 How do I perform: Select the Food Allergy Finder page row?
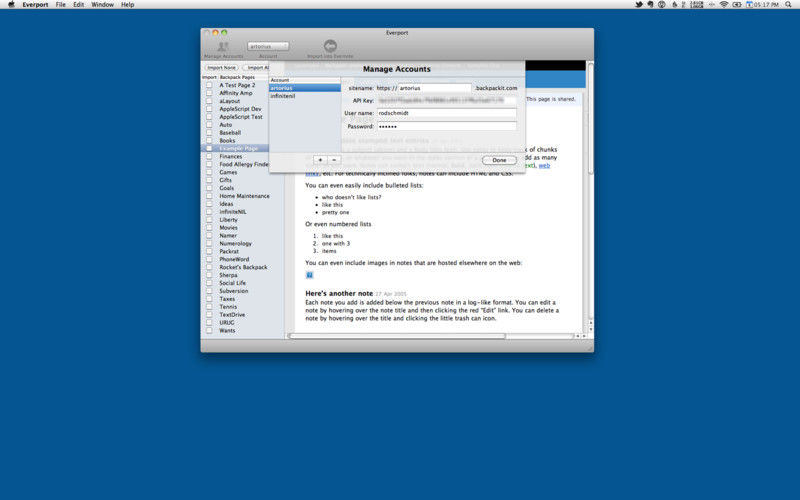[x=243, y=164]
